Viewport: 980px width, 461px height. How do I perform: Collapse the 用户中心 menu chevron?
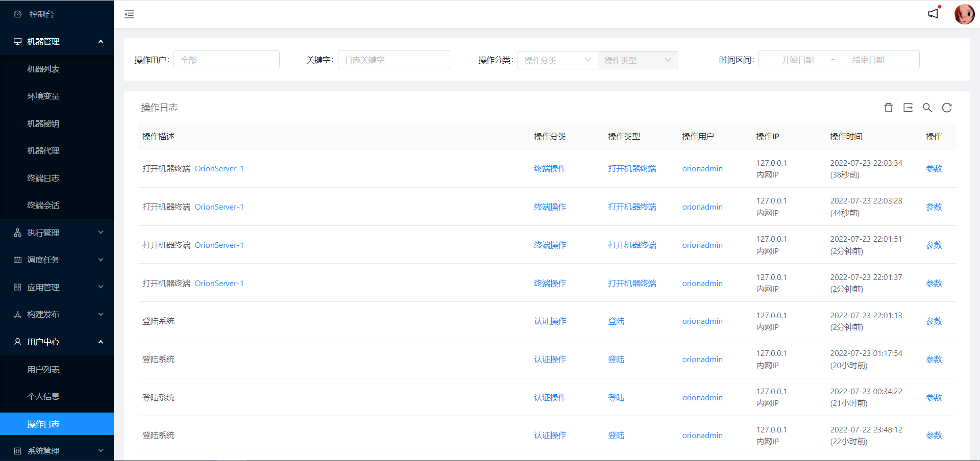(101, 342)
